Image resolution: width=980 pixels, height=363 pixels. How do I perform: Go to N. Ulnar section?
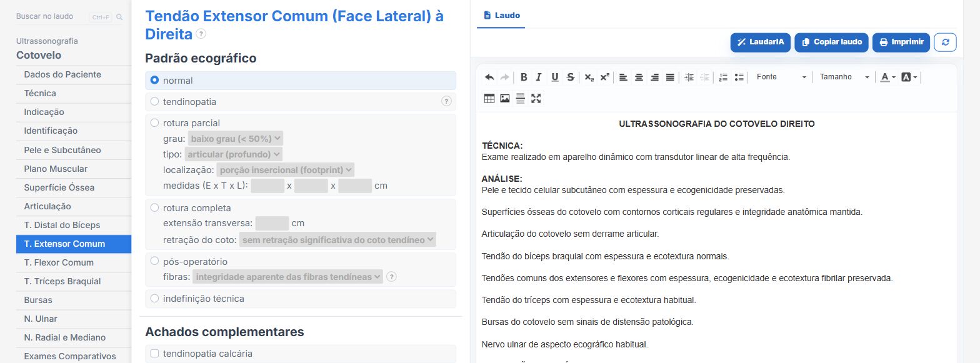click(74, 319)
